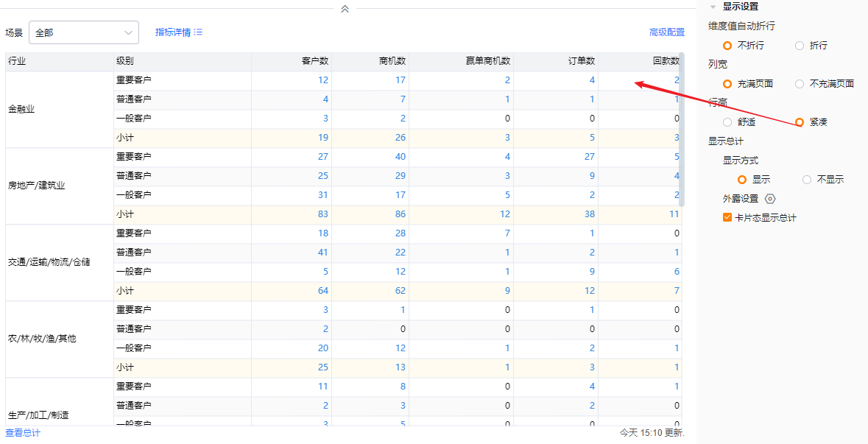Select the 不折行 radio option
The height and width of the screenshot is (444, 868).
(x=727, y=46)
